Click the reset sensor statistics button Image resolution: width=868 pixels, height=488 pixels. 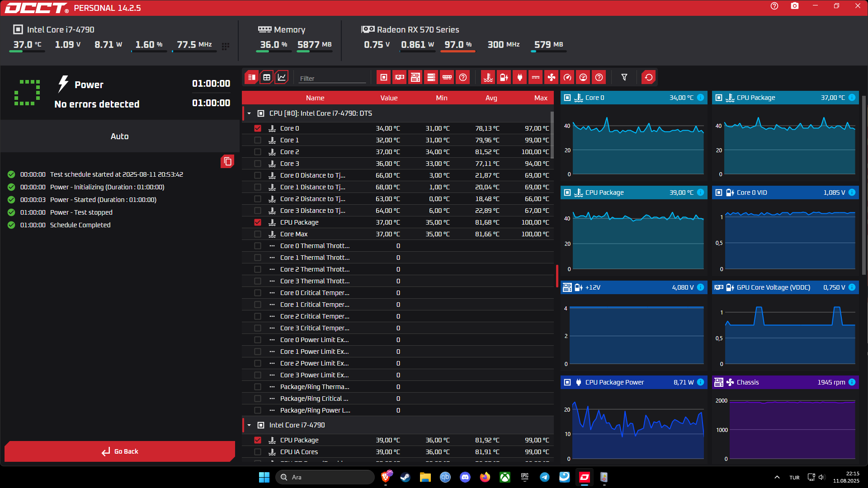[x=649, y=77]
